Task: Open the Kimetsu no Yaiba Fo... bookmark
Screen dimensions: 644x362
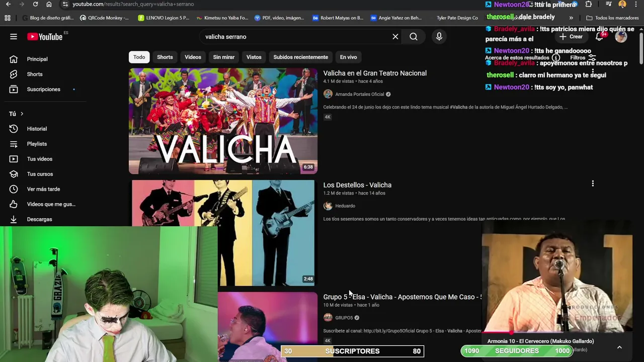Action: coord(222,18)
